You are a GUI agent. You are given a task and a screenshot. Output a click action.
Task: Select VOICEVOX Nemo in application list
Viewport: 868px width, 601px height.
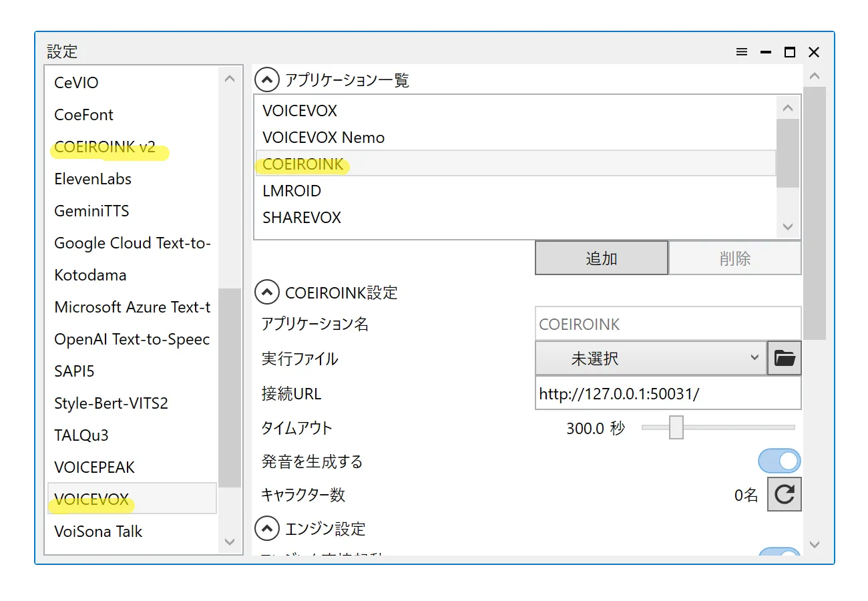(516, 138)
